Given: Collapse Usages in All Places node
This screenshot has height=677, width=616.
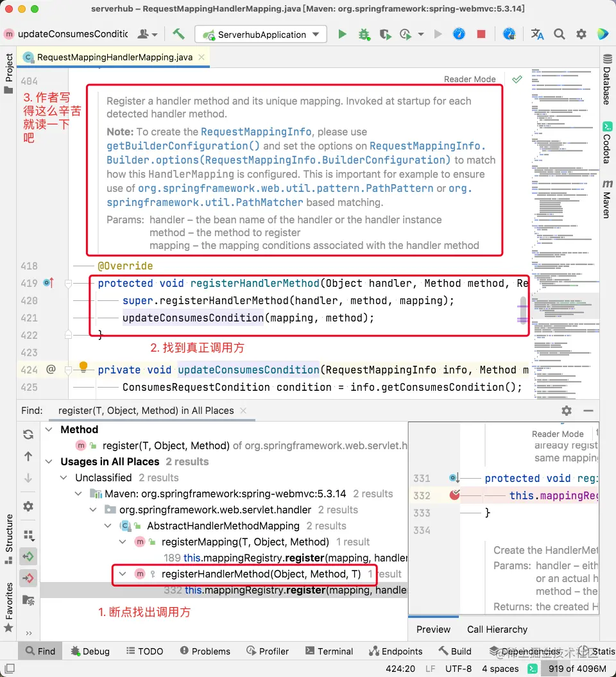Looking at the screenshot, I should coord(49,461).
